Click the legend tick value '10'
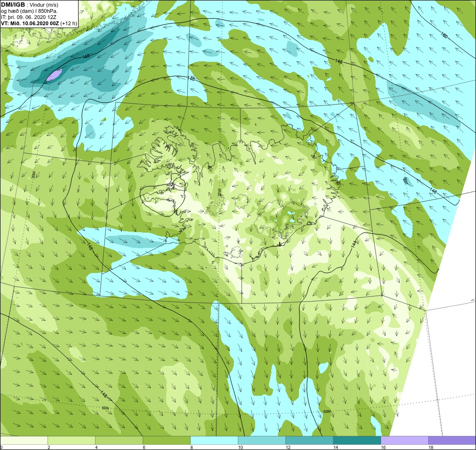This screenshot has height=450, width=476. [240, 447]
